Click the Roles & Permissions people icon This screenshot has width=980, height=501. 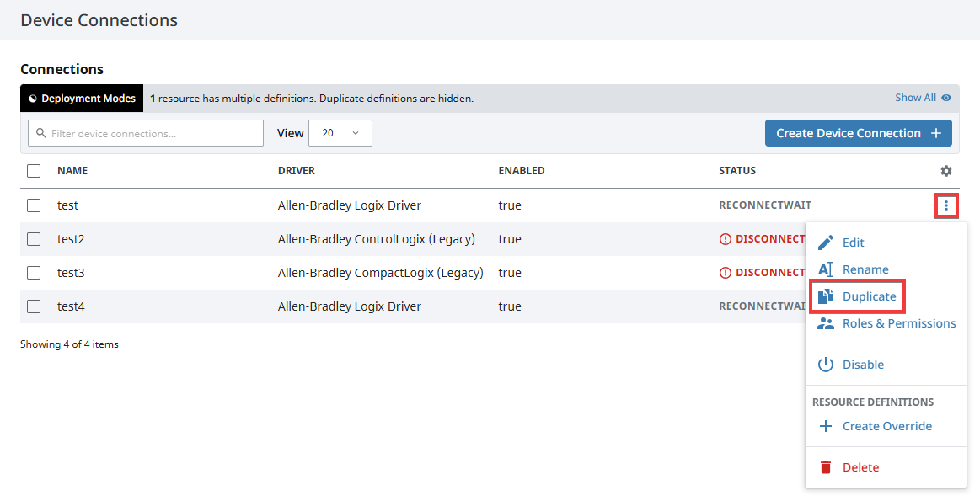click(825, 322)
